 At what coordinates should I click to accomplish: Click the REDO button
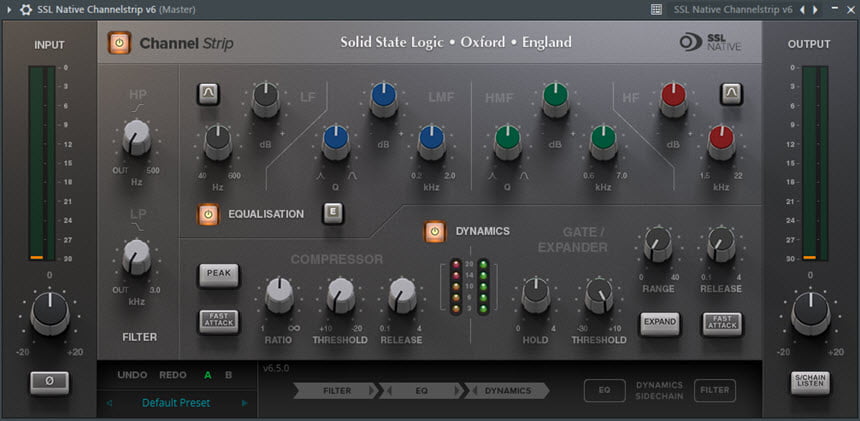[x=172, y=376]
